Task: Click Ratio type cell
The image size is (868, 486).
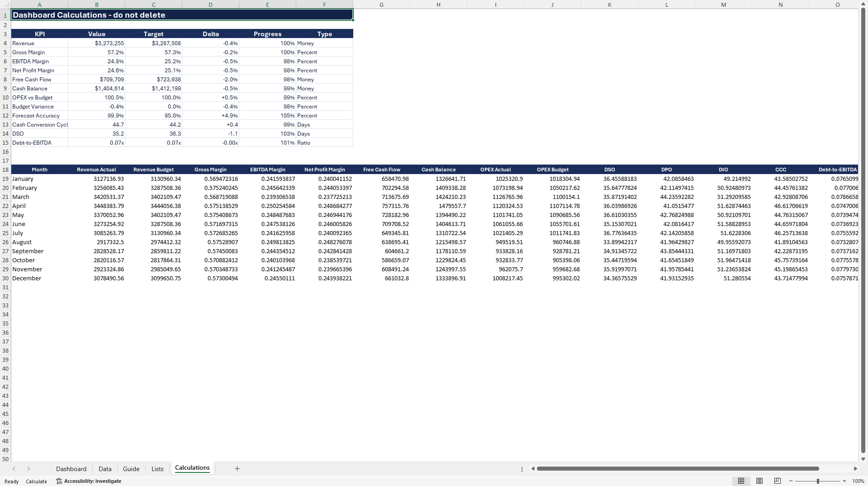Action: 324,142
